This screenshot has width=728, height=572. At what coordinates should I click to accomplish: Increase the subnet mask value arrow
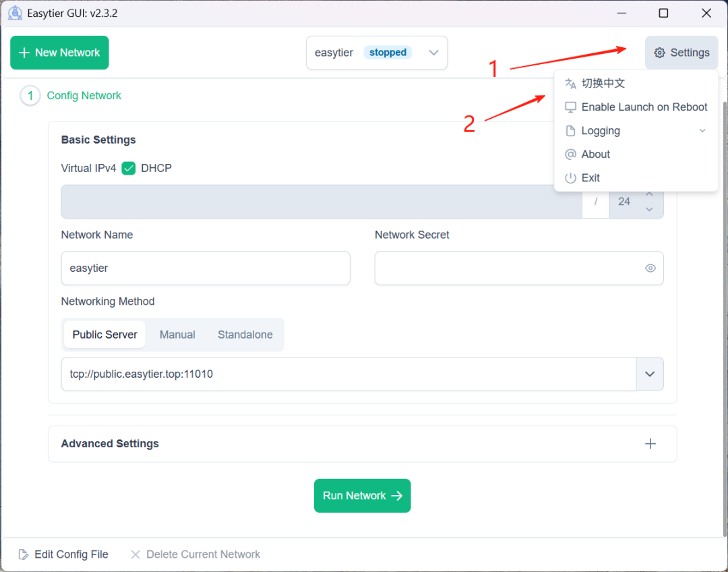pyautogui.click(x=650, y=194)
